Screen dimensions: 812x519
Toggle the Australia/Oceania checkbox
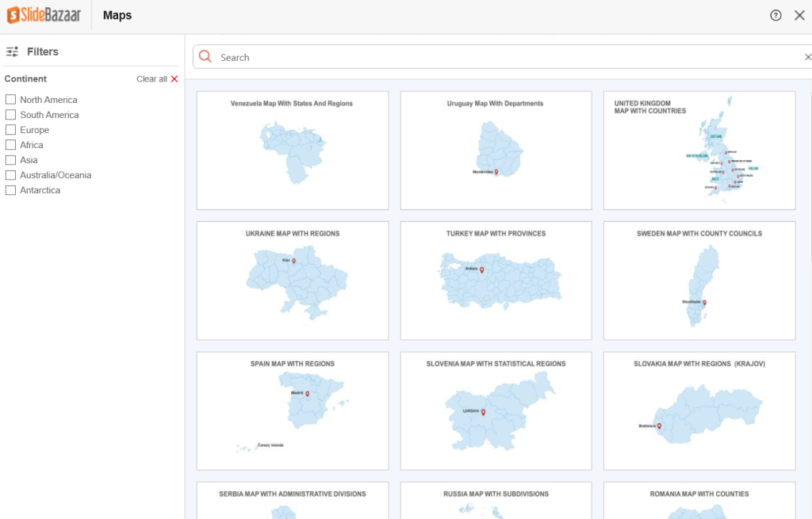pos(11,175)
